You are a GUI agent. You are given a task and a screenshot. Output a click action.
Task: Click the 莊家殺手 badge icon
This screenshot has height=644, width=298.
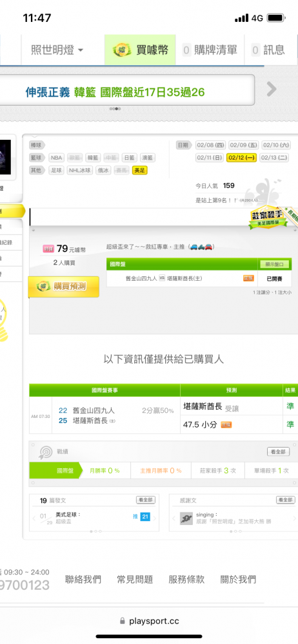(x=269, y=217)
